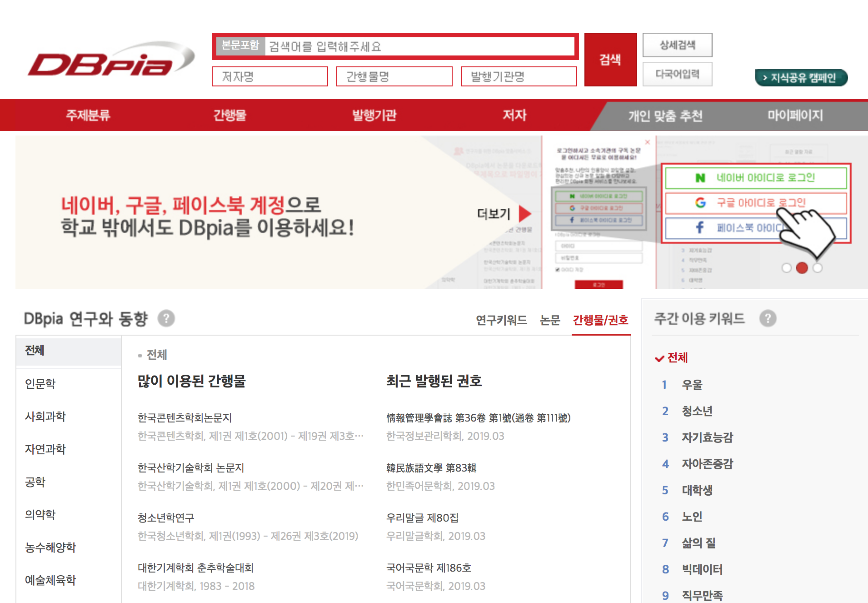Screen dimensions: 868x603
Task: Click keyword 직무만족 ranked 9
Action: point(702,596)
